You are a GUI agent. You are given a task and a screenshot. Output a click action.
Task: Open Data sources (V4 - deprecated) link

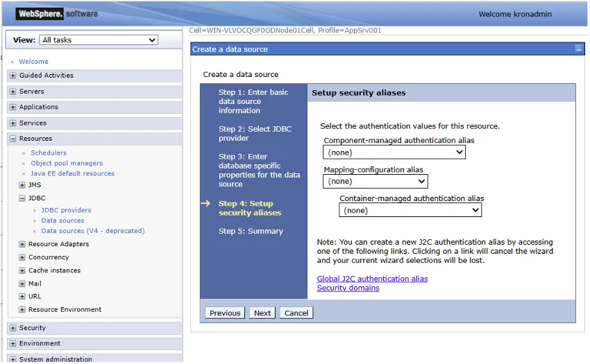(x=93, y=231)
